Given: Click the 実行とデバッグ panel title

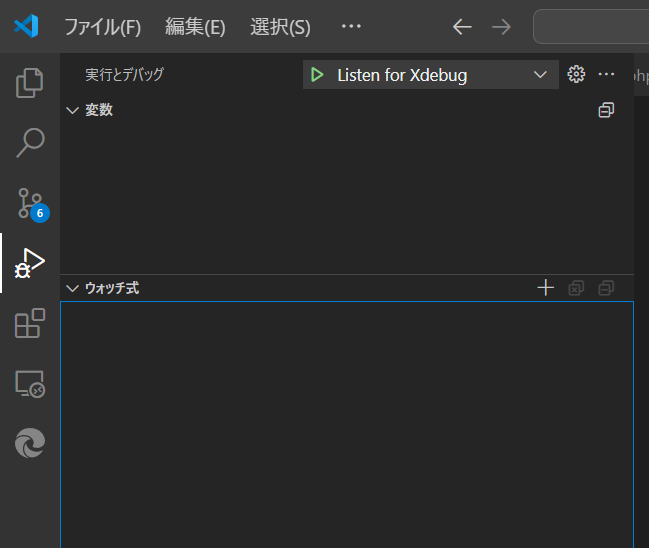Looking at the screenshot, I should (x=125, y=75).
